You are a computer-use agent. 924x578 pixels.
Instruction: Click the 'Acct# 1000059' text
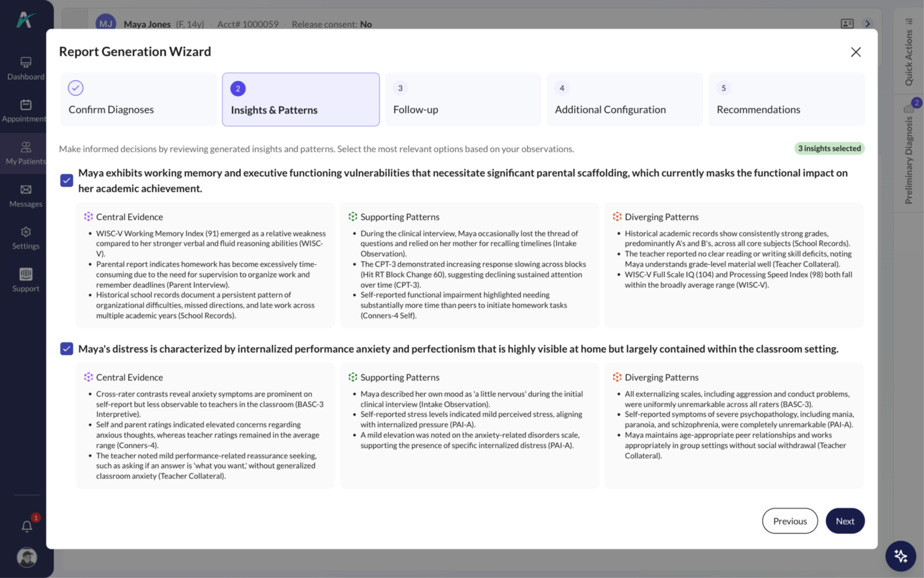click(248, 24)
